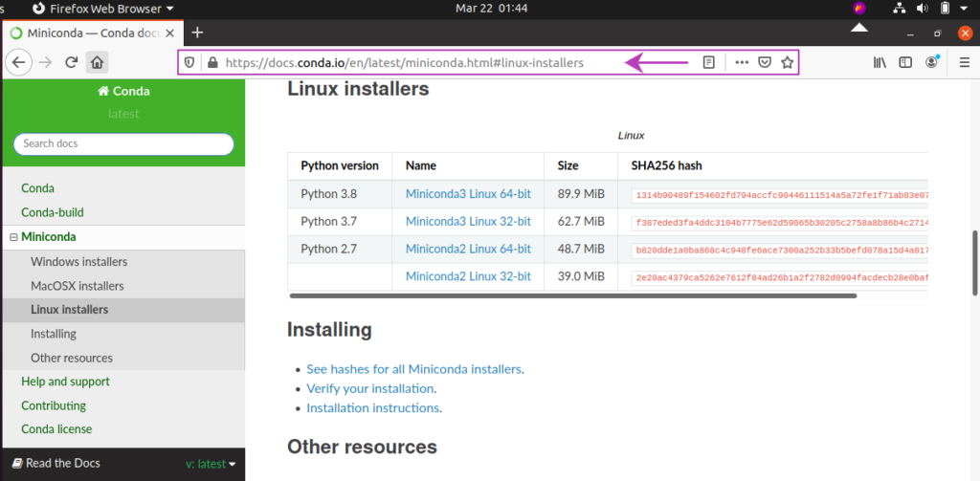Click volume icon in top bar
This screenshot has height=481, width=980.
click(922, 8)
